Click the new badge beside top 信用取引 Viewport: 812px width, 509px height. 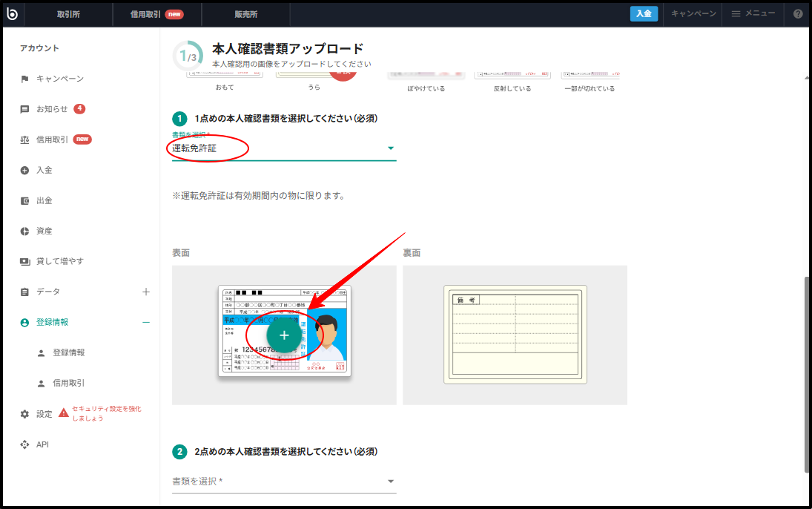(174, 15)
